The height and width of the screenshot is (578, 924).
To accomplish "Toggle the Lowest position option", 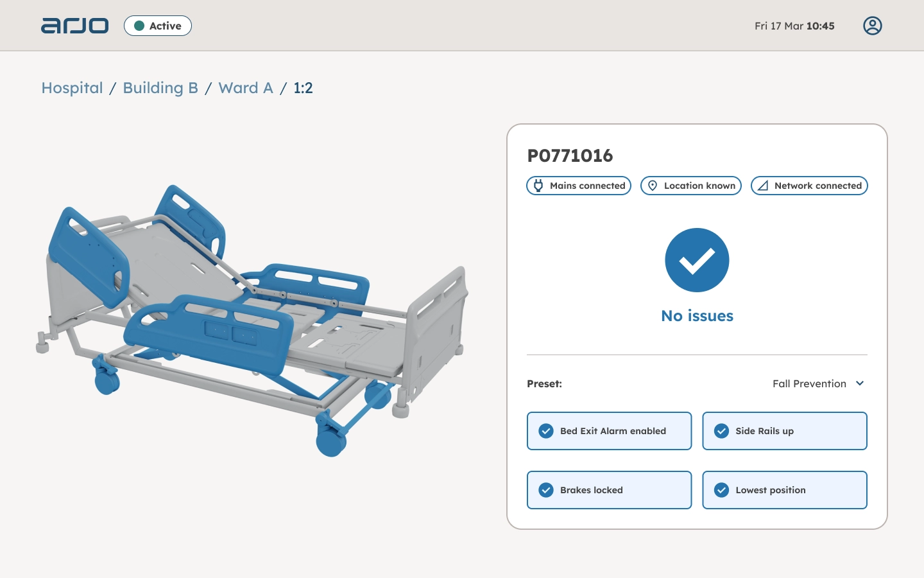I will [x=784, y=490].
